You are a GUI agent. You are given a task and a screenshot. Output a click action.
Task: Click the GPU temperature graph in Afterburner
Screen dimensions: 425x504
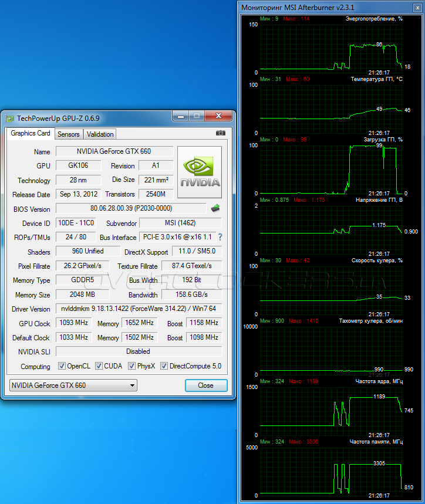pos(331,109)
